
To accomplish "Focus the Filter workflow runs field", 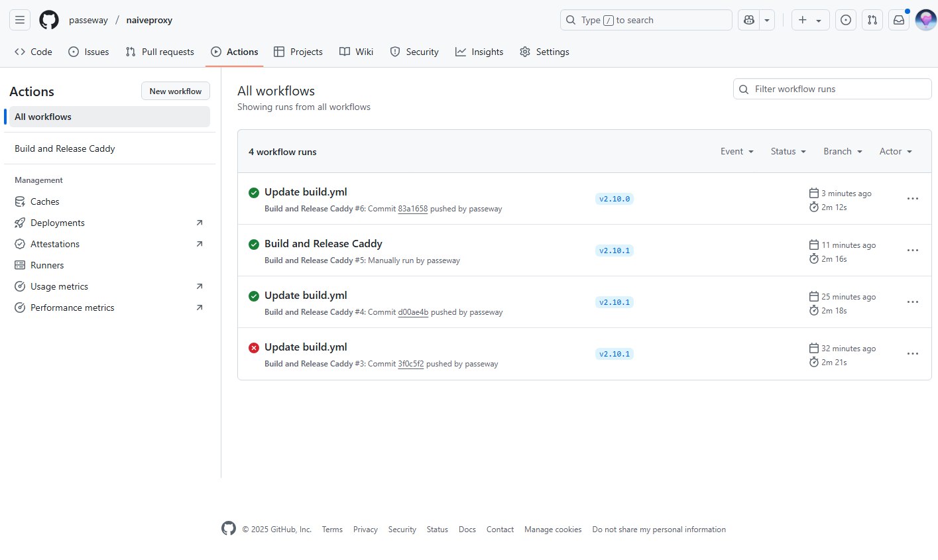I will (833, 89).
